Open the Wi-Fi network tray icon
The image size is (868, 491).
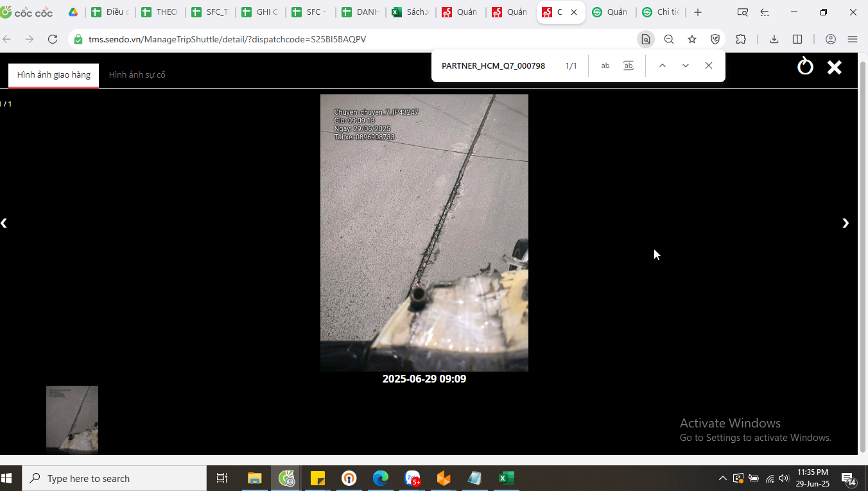coord(769,478)
